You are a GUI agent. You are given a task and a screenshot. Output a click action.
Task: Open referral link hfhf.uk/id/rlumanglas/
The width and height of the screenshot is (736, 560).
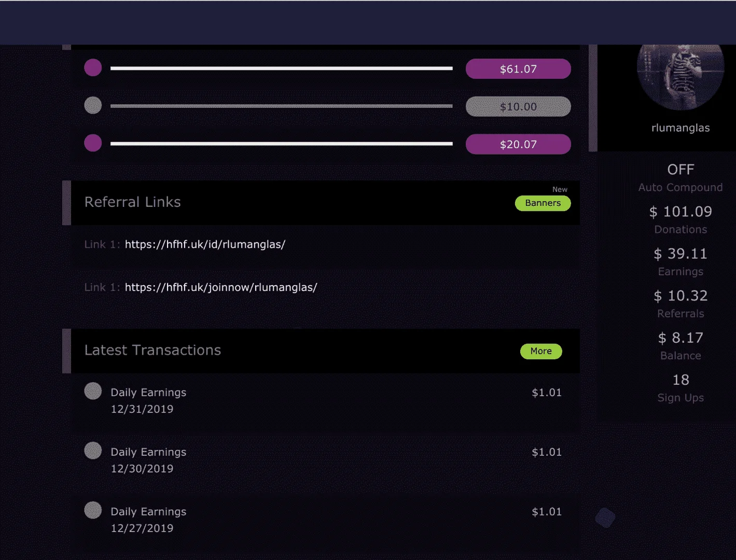click(x=205, y=244)
